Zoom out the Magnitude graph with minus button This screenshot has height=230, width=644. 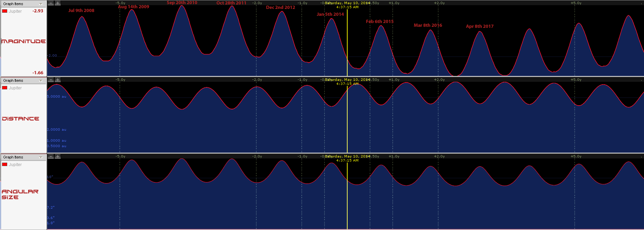pos(51,3)
